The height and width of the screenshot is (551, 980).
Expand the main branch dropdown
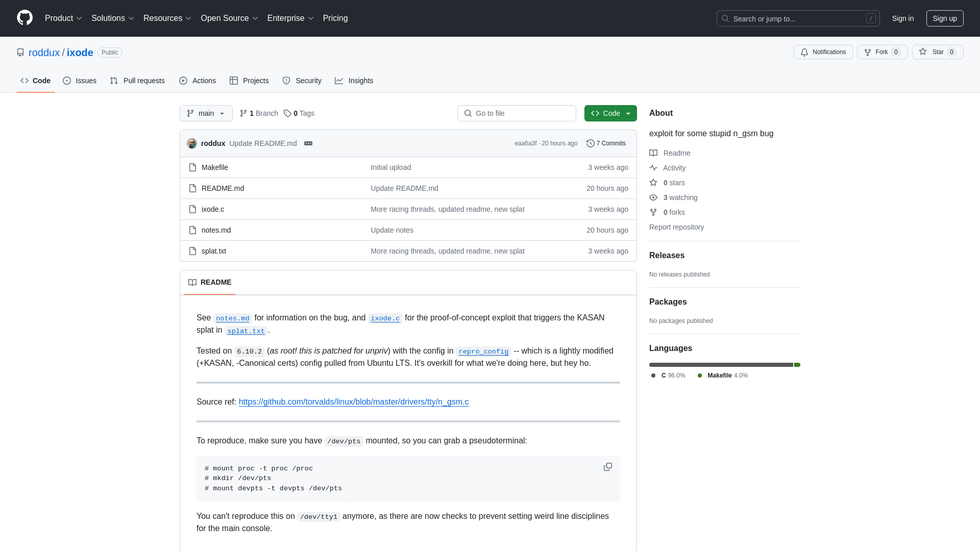pyautogui.click(x=206, y=113)
